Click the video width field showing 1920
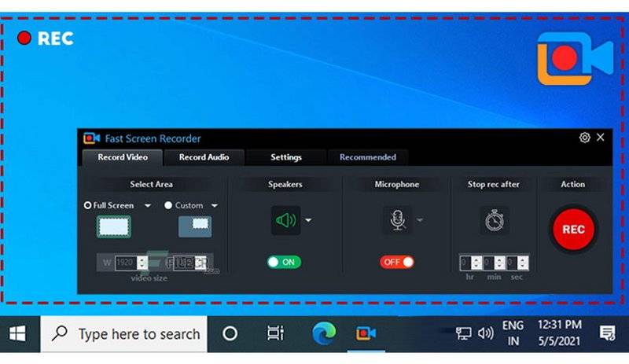 126,263
